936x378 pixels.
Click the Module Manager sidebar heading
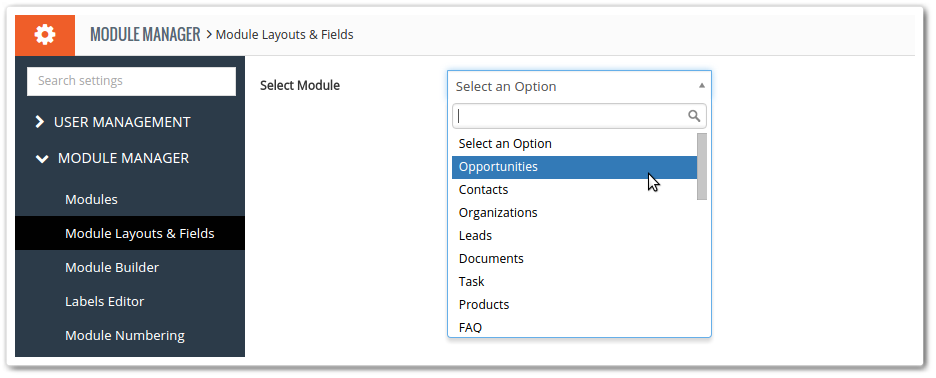pos(124,158)
